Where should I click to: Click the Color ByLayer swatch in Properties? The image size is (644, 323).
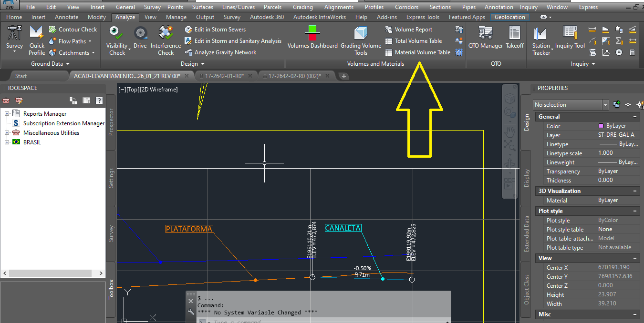[601, 126]
